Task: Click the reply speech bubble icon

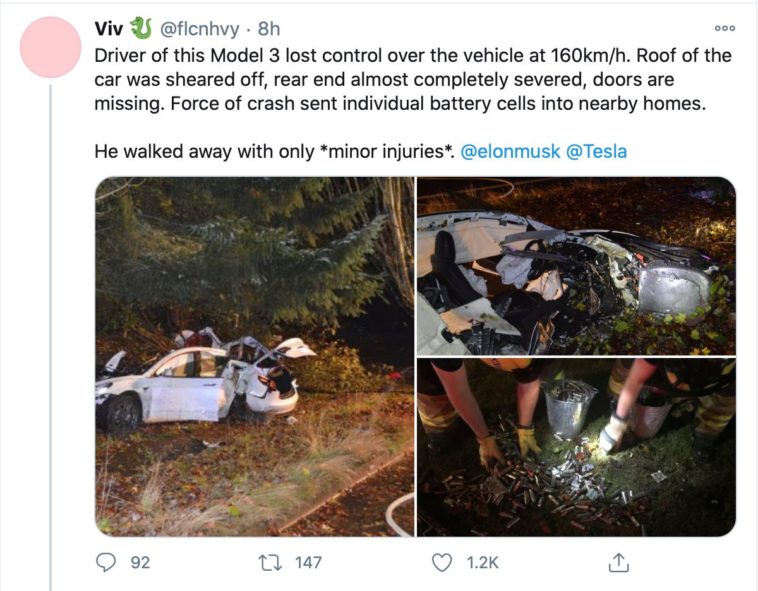Action: click(107, 562)
